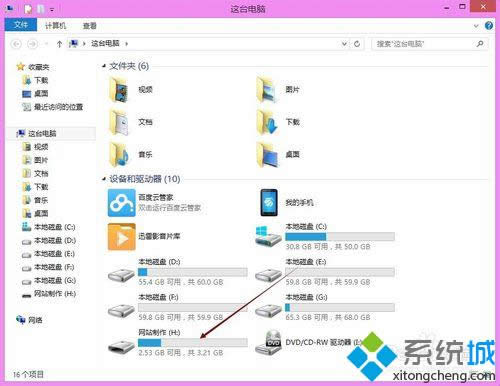Open the 我的手机 device
Viewport: 500px width, 386px height.
pyautogui.click(x=287, y=202)
